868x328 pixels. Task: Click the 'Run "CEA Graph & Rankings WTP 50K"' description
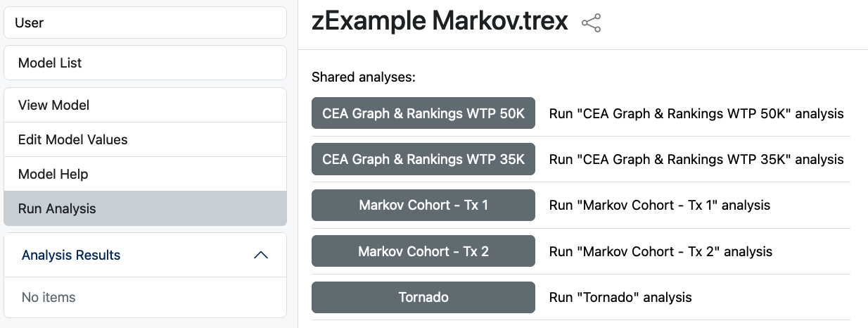(696, 113)
